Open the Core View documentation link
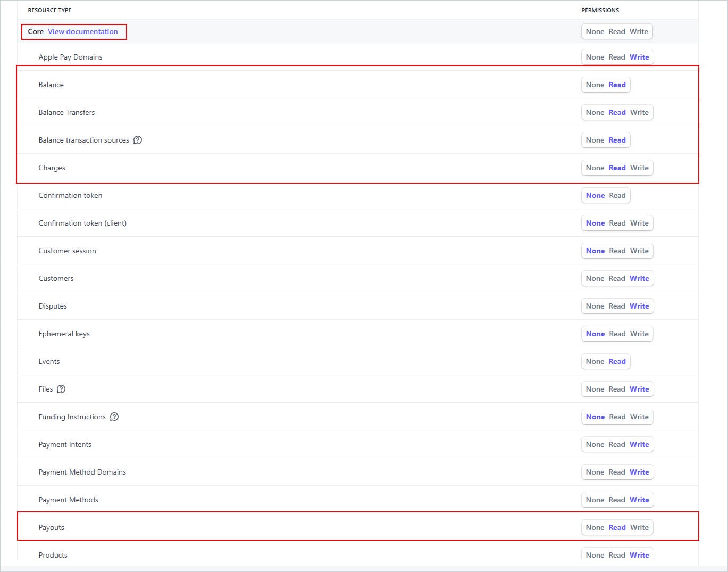Screen dimensions: 728x572 click(x=83, y=31)
